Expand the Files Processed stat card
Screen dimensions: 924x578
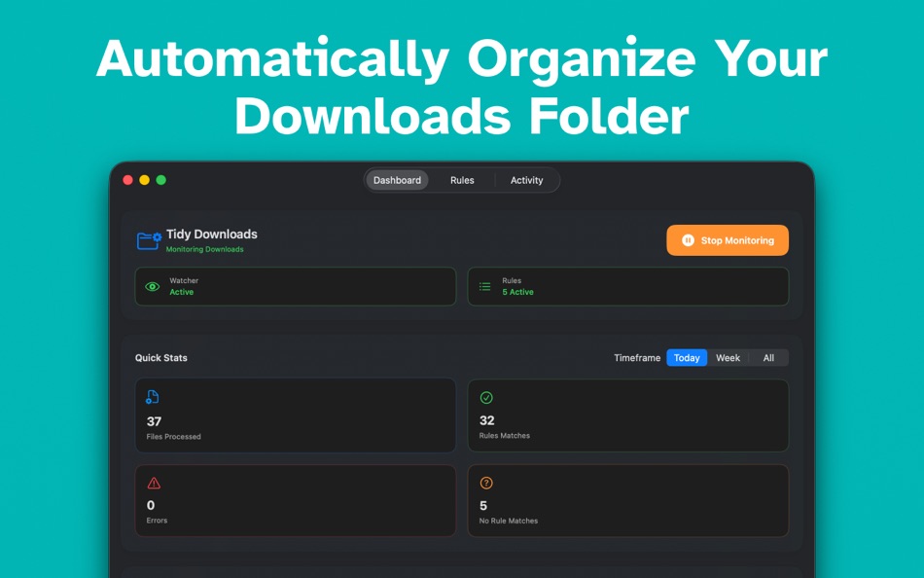pyautogui.click(x=295, y=415)
